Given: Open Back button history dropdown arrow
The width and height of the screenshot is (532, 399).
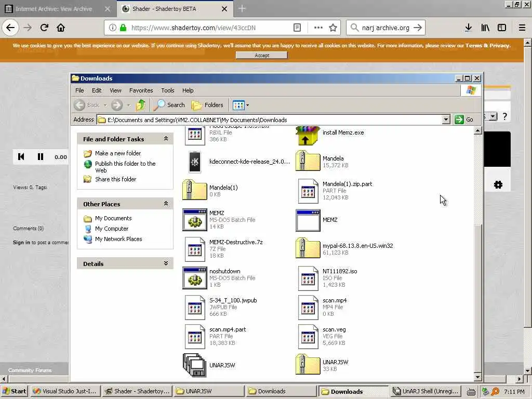Looking at the screenshot, I should click(105, 105).
